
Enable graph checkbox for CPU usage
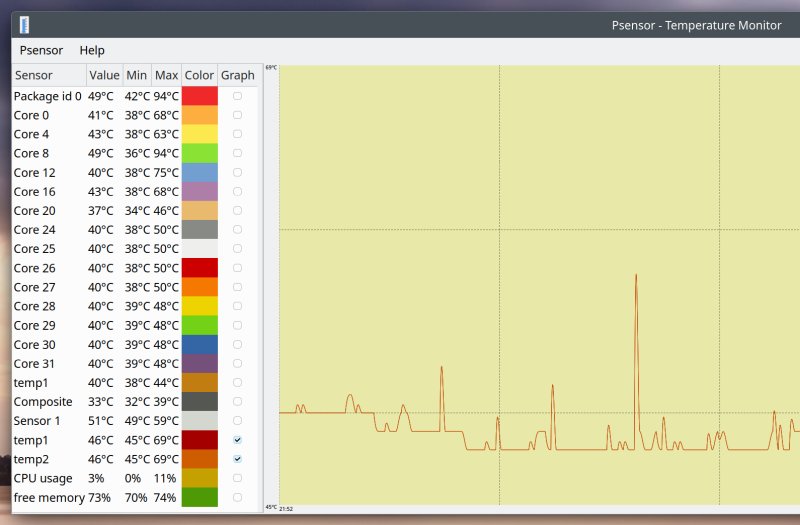(x=237, y=478)
